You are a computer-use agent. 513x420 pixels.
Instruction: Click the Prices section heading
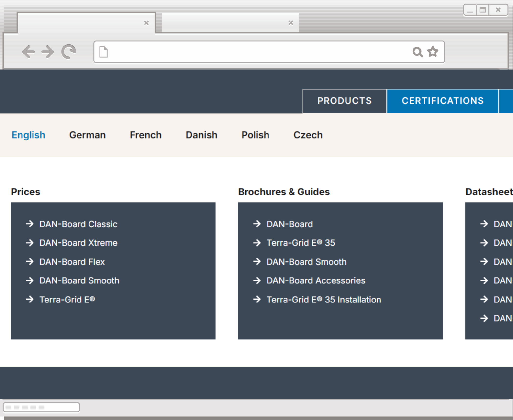(26, 192)
